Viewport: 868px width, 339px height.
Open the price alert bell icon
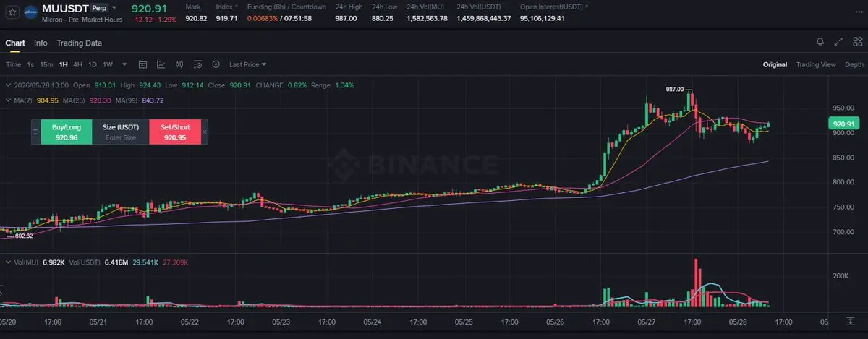pyautogui.click(x=820, y=42)
